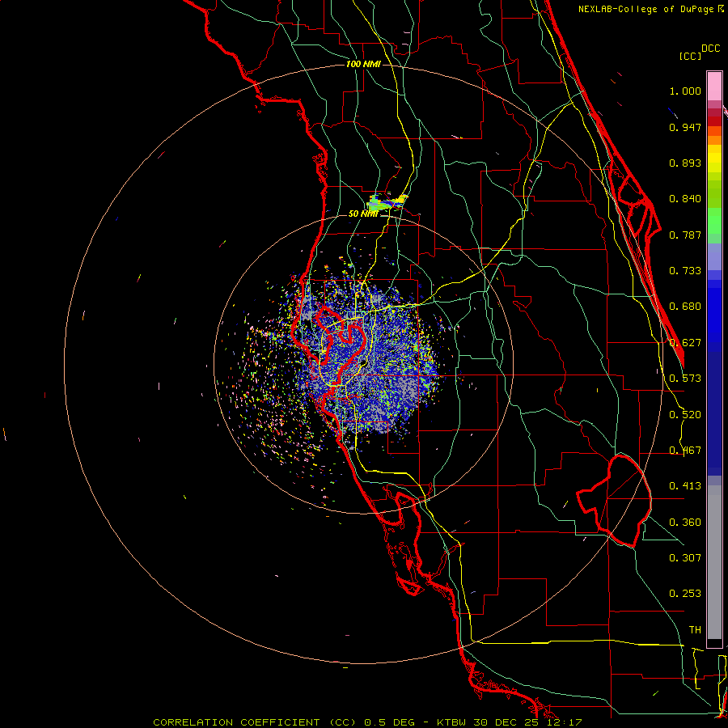
Task: Click the TH threshold label
Action: click(695, 630)
